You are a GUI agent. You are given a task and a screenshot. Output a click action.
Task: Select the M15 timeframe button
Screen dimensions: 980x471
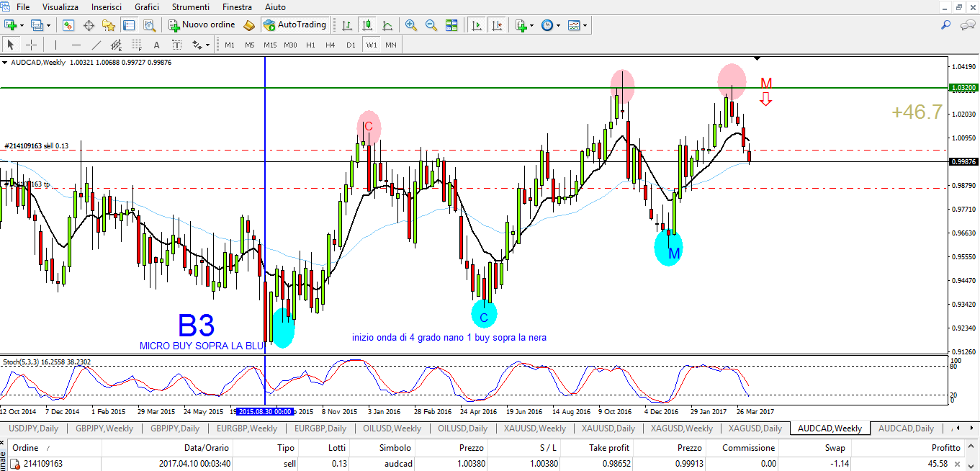[269, 45]
